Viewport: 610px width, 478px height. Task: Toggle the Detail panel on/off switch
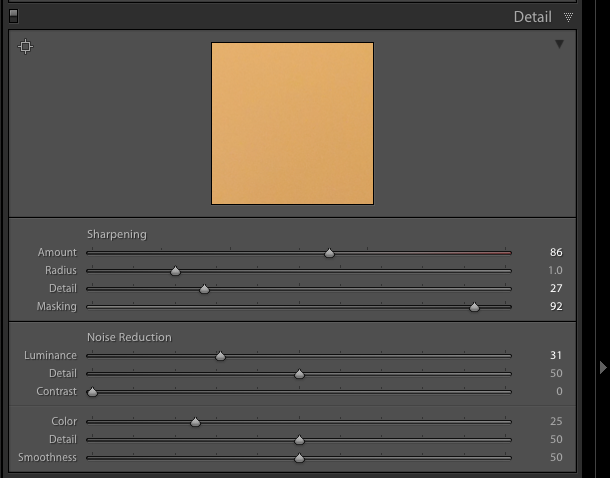coord(13,16)
